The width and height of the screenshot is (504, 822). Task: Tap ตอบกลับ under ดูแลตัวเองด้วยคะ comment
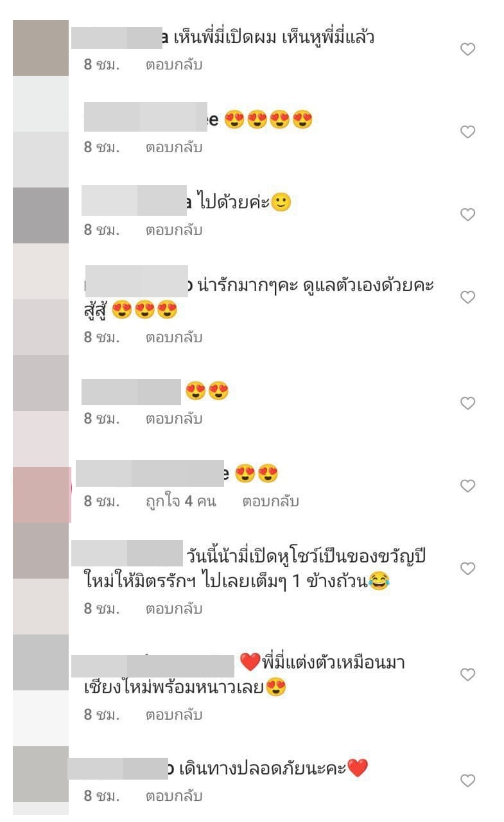coord(173,337)
